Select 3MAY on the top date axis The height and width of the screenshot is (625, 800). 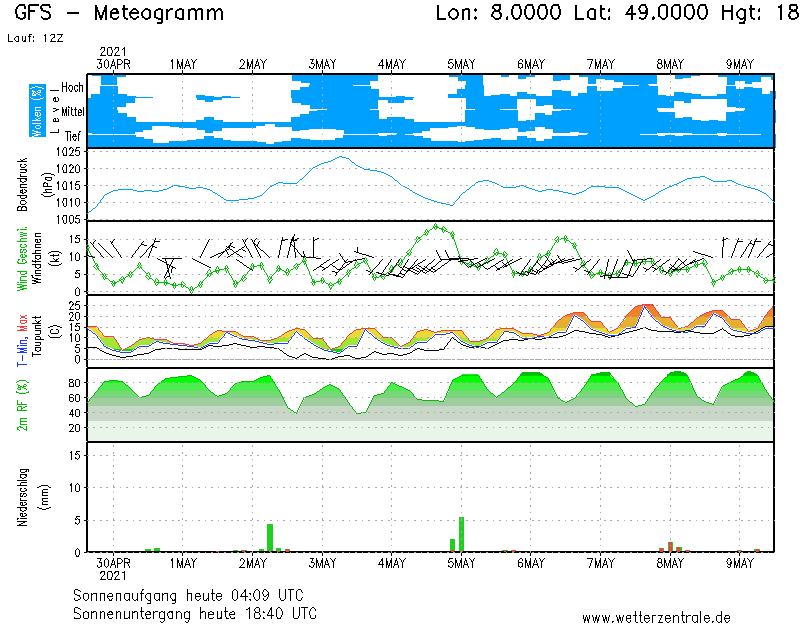coord(322,64)
